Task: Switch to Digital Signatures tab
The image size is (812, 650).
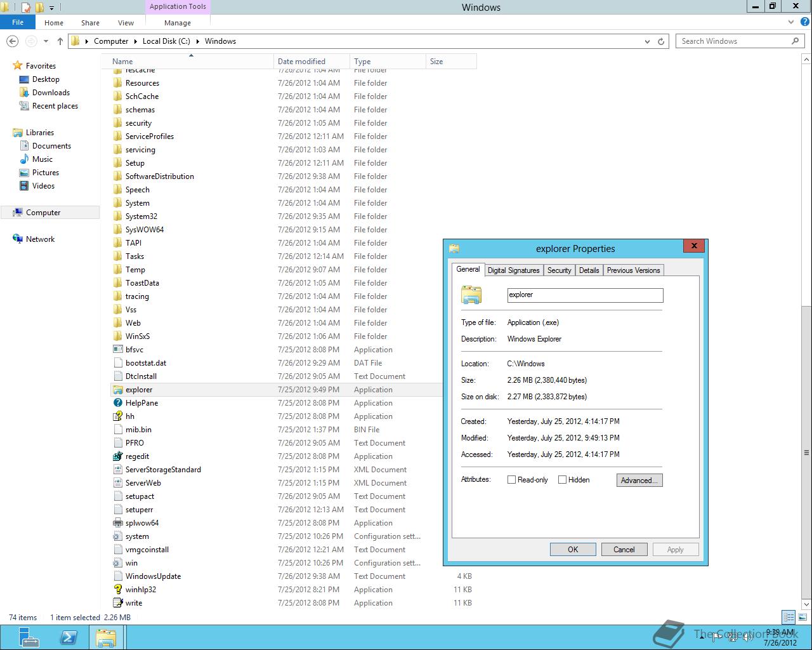Action: point(513,270)
